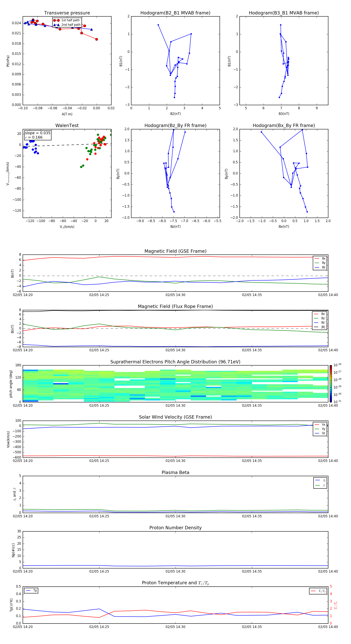Click the 'Bz(nT)' x-axis label
351x644 pixels.
click(175, 227)
